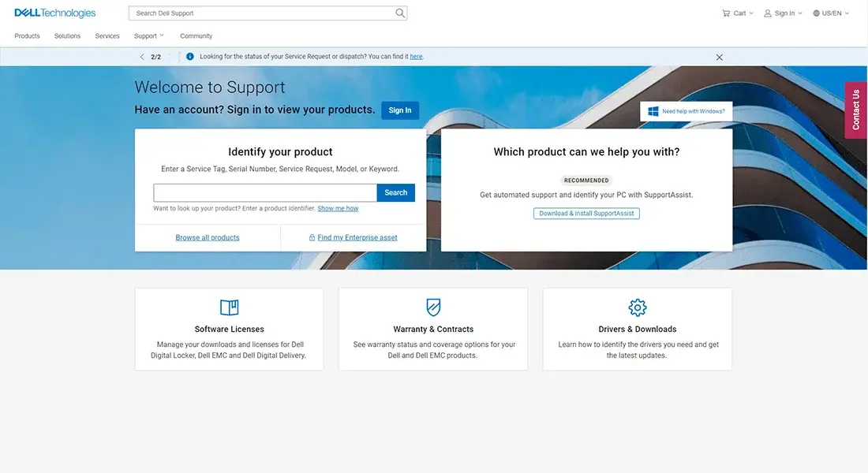
Task: Click the RECOMMENDED badge
Action: 586,181
